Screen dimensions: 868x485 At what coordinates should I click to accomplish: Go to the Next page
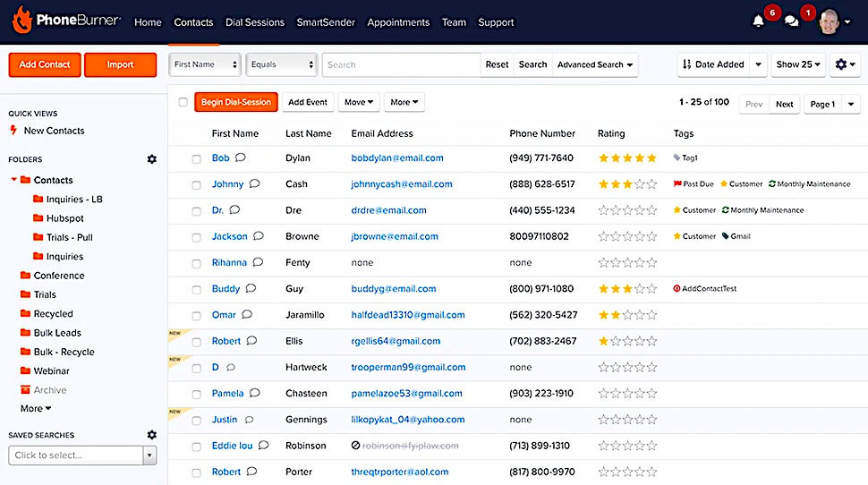[x=785, y=104]
